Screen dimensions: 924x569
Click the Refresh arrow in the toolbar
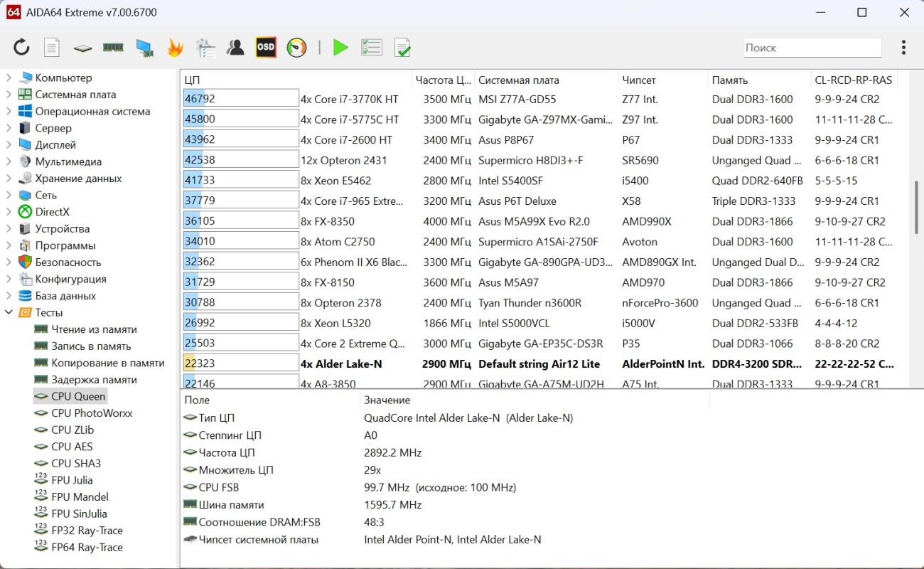pos(21,48)
